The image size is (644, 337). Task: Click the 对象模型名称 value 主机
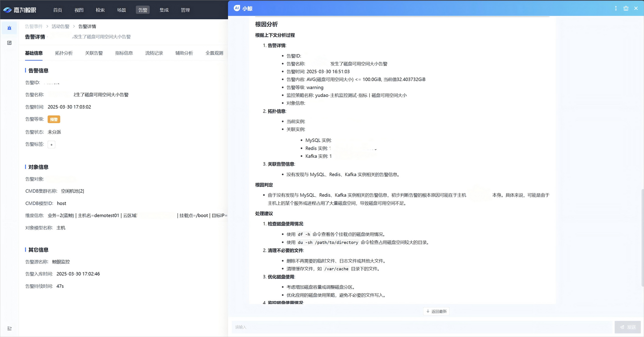[61, 228]
